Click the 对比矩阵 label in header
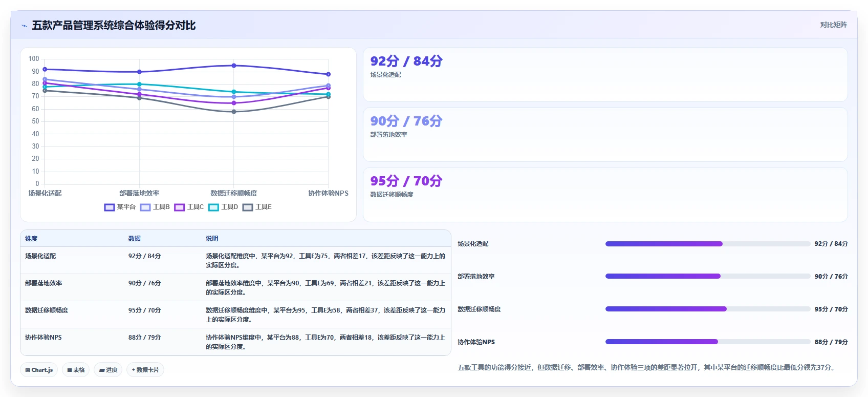Image resolution: width=868 pixels, height=397 pixels. coord(833,25)
